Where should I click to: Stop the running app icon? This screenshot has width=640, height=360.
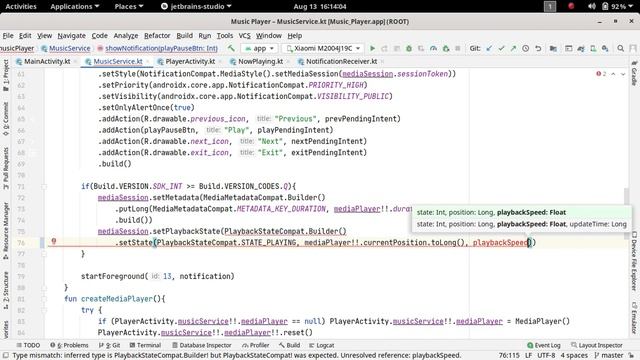[x=458, y=48]
